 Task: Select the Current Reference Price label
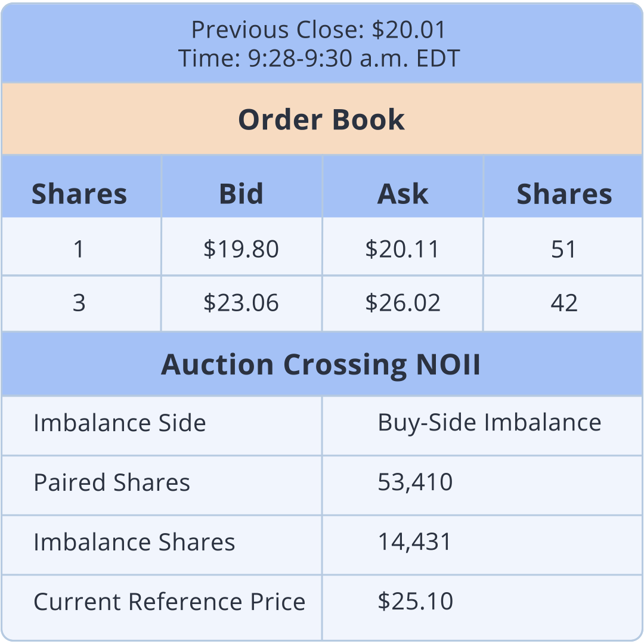169,602
